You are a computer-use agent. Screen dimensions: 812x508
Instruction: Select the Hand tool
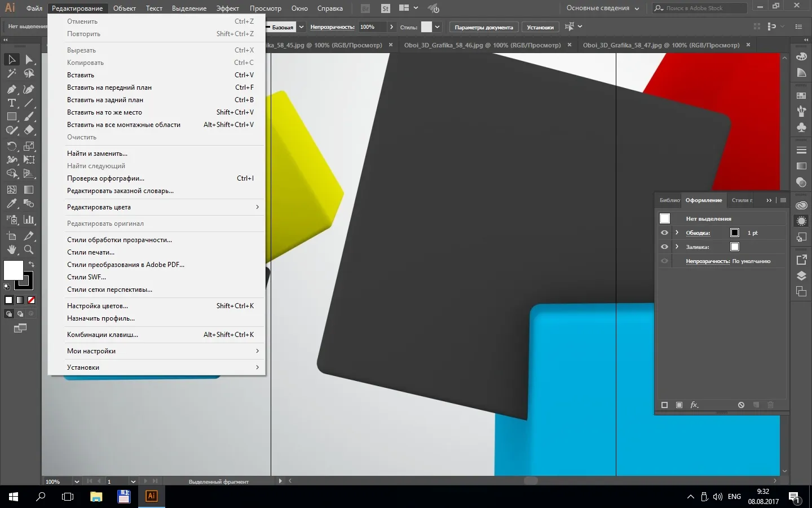coord(11,249)
